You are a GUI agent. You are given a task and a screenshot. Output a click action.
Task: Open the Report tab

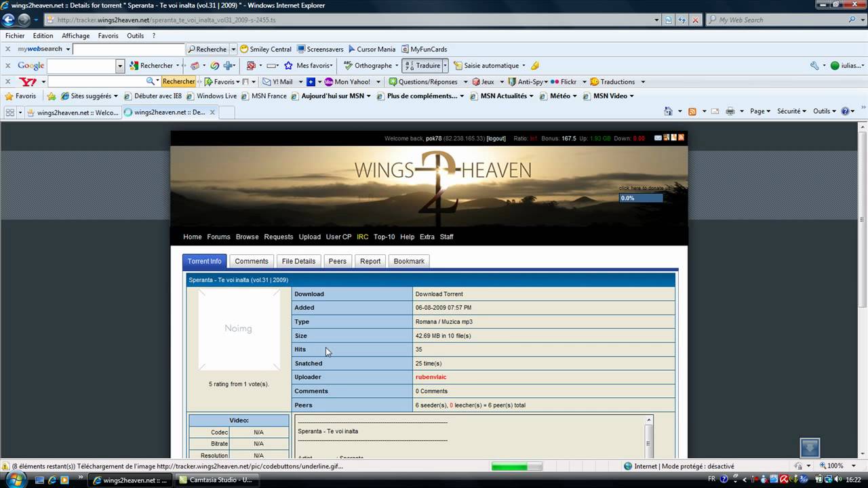pos(370,261)
